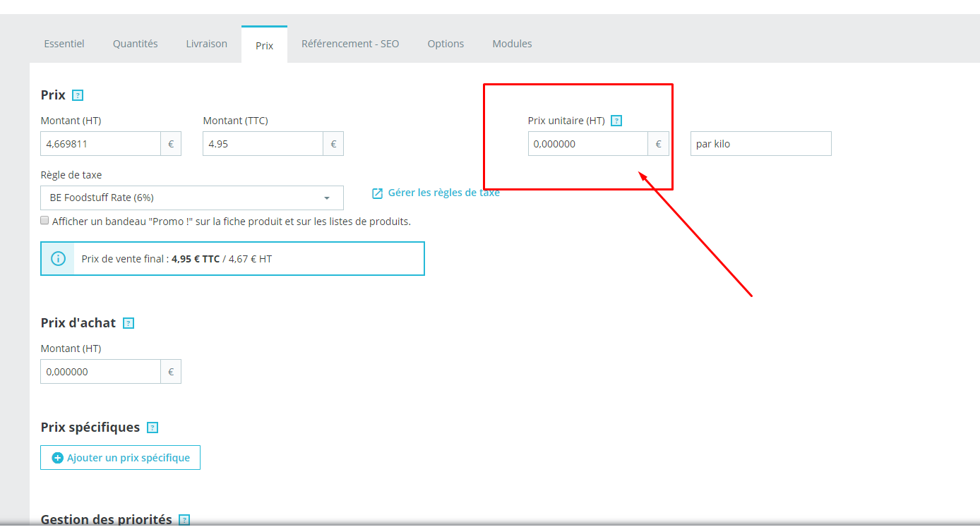Switch to the Essentiel tab
The image size is (980, 527).
click(x=64, y=44)
